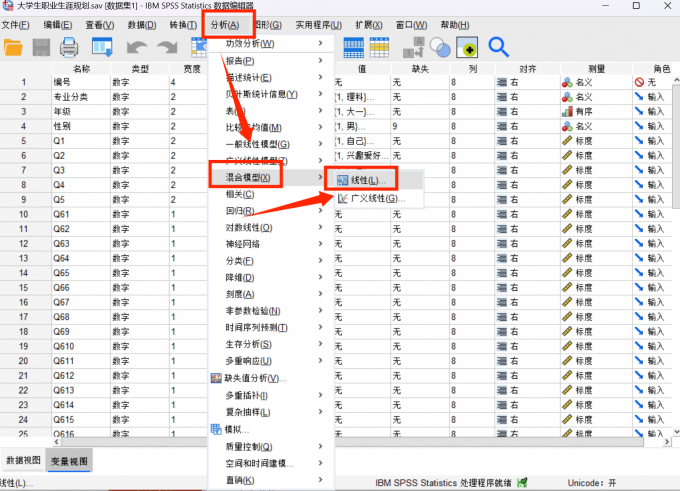Select the 分类(F) menu entry
The height and width of the screenshot is (491, 680).
tap(239, 261)
